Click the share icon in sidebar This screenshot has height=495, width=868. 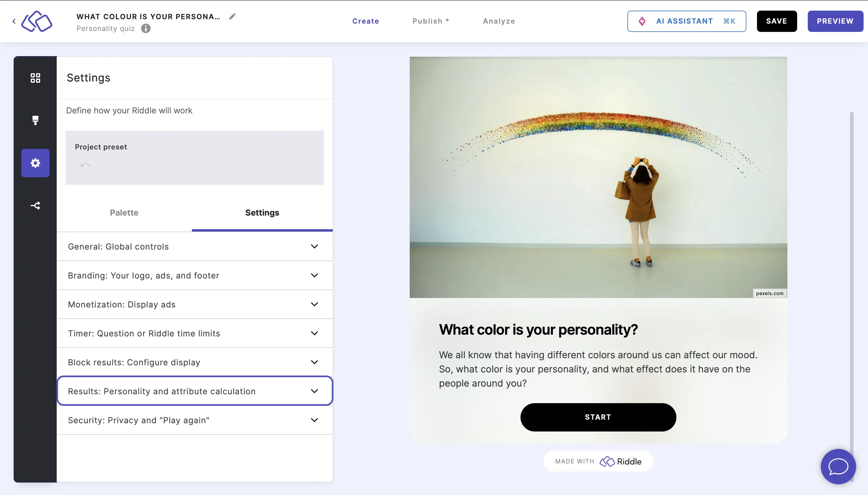[x=35, y=205]
